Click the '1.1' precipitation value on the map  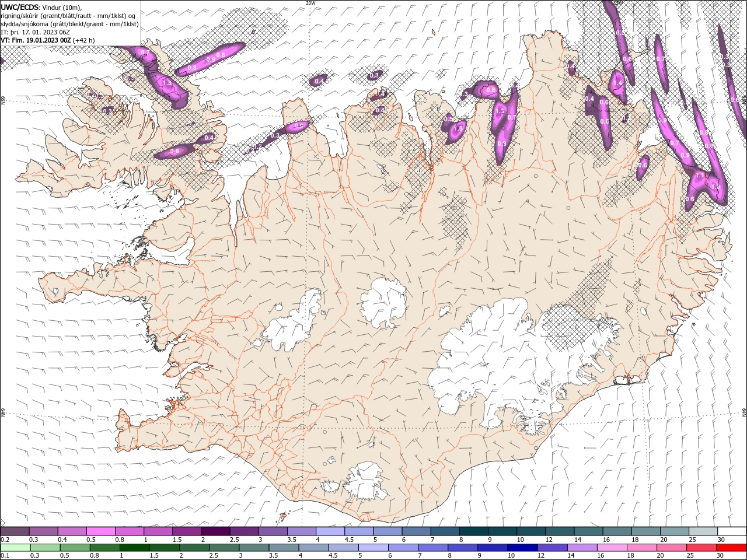click(x=700, y=175)
